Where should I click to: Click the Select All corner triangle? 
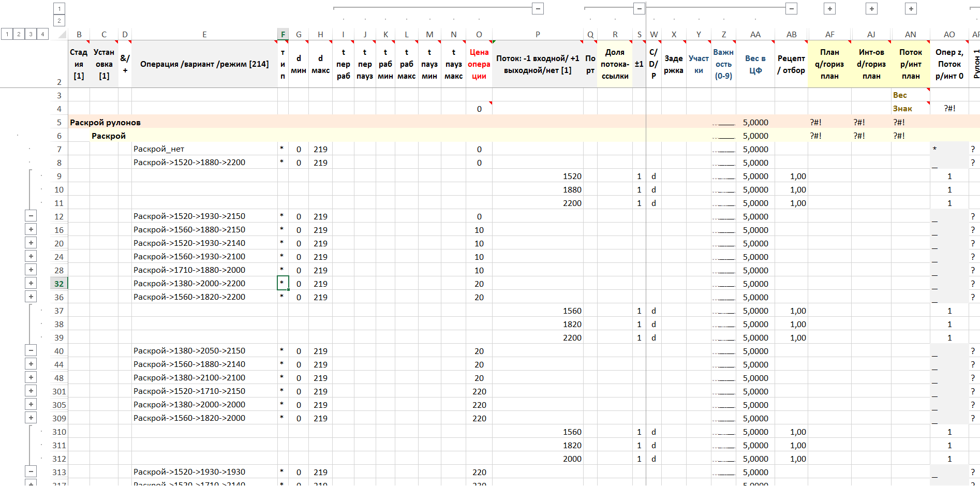pyautogui.click(x=62, y=35)
